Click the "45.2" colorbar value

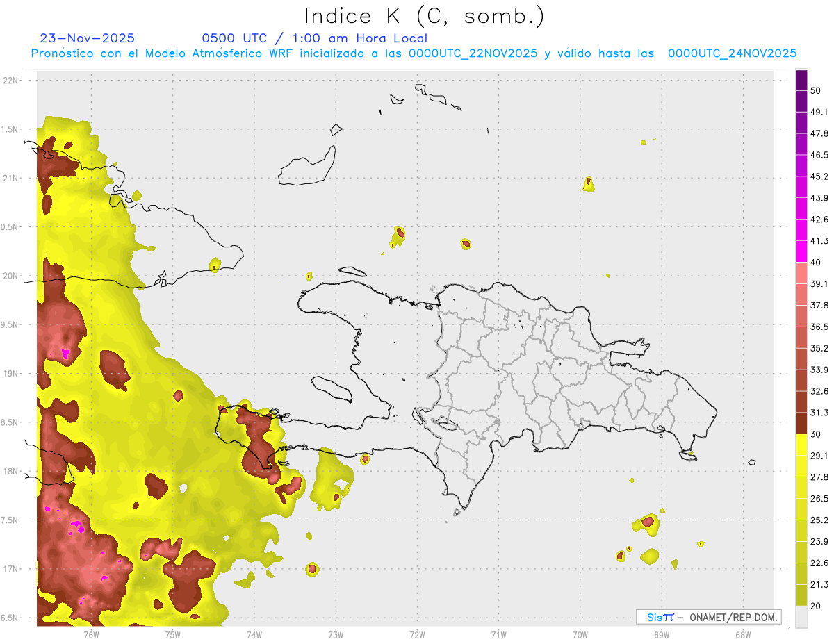pyautogui.click(x=819, y=176)
